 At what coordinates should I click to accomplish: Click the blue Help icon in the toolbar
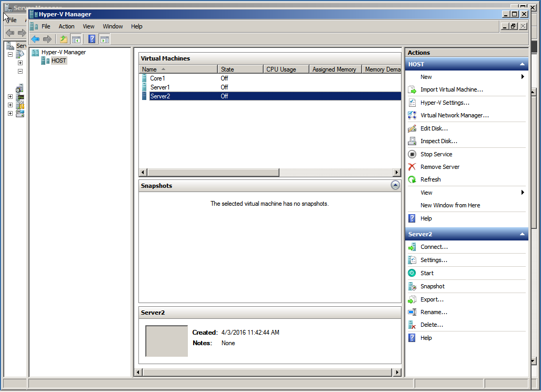pyautogui.click(x=92, y=39)
